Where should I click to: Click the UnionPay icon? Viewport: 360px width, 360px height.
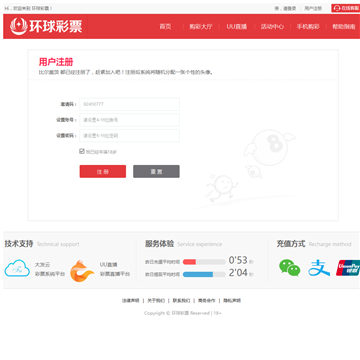point(348,268)
